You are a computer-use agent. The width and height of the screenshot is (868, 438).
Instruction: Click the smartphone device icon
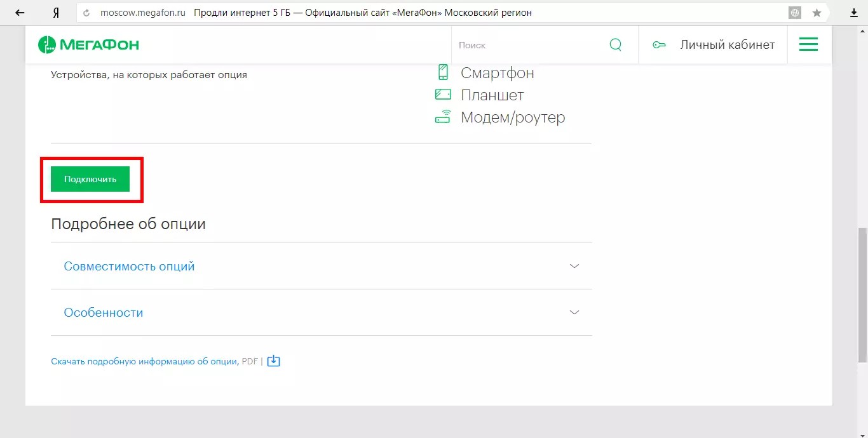point(443,72)
